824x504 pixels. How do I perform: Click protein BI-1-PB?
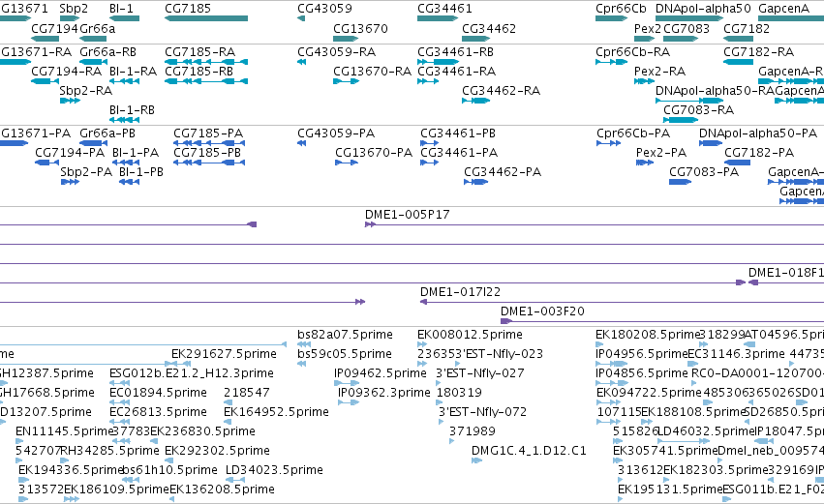tap(140, 172)
